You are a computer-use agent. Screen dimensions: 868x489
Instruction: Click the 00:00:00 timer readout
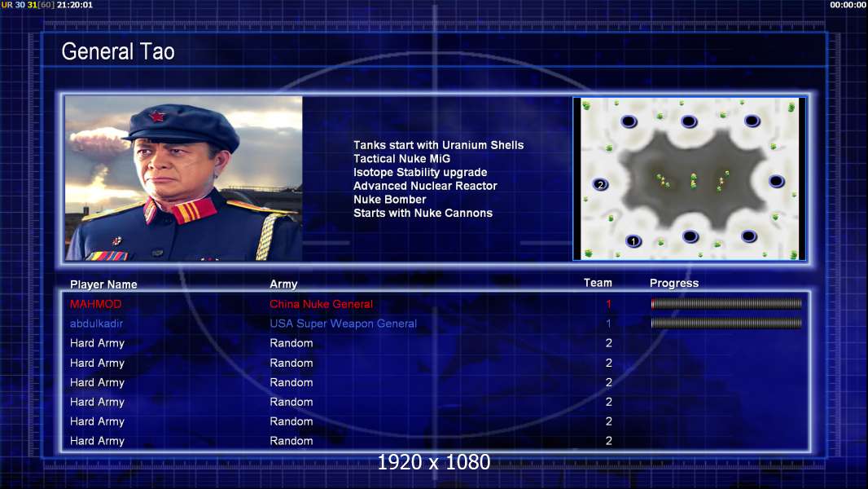848,4
